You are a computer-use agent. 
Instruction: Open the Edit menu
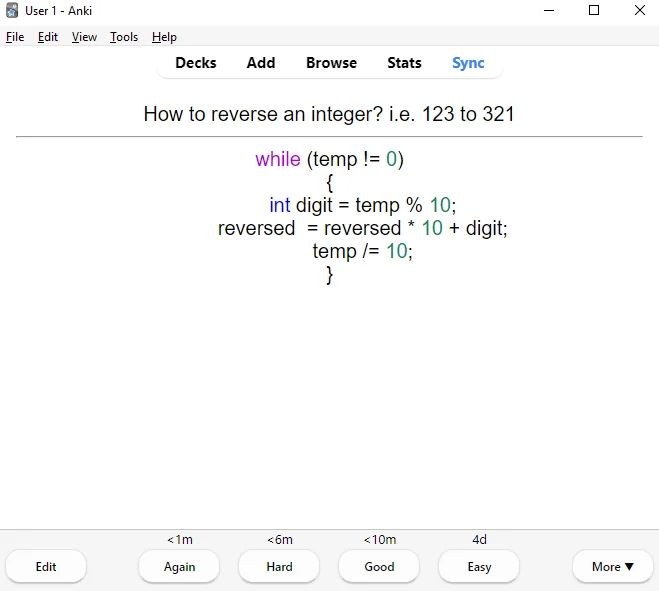coord(48,37)
